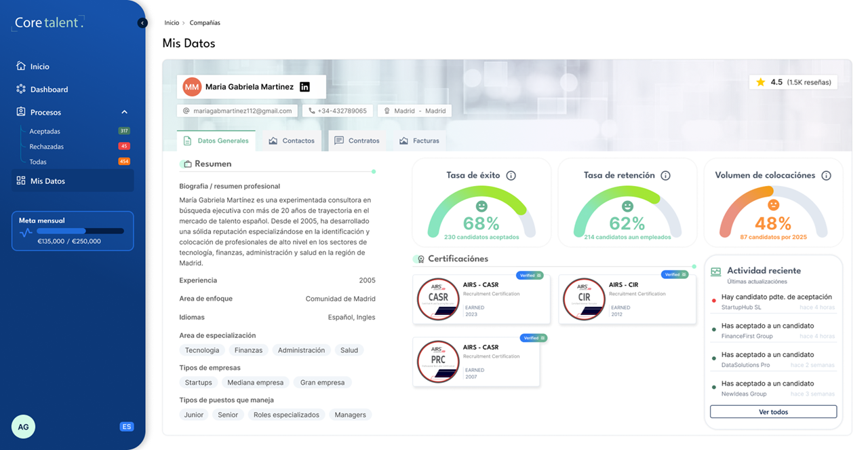
Task: Open the AG user account menu
Action: 23,427
